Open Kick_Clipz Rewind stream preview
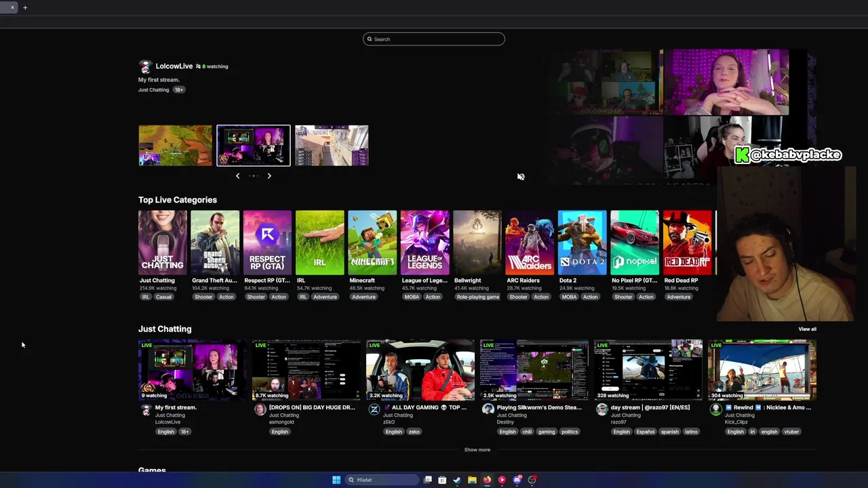Viewport: 868px width, 488px height. 762,370
